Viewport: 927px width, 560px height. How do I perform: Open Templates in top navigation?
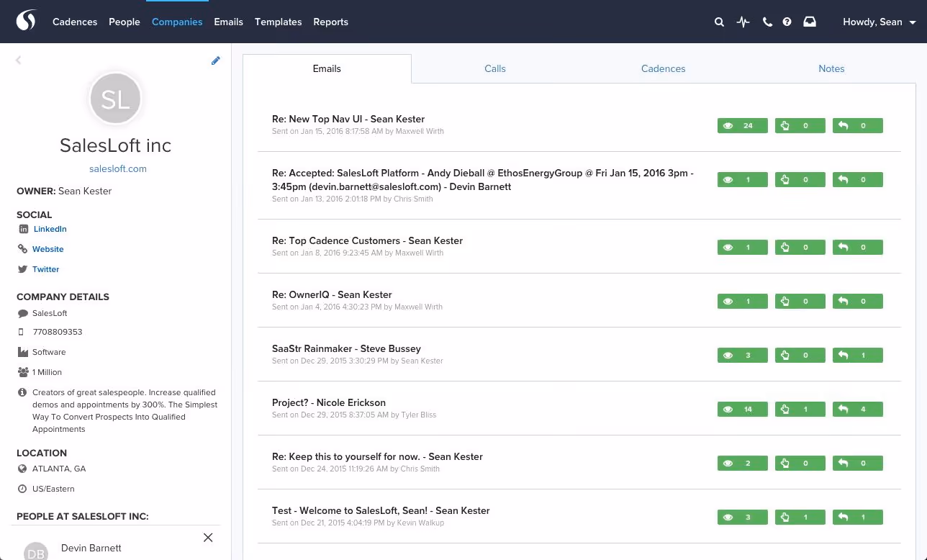pyautogui.click(x=278, y=22)
